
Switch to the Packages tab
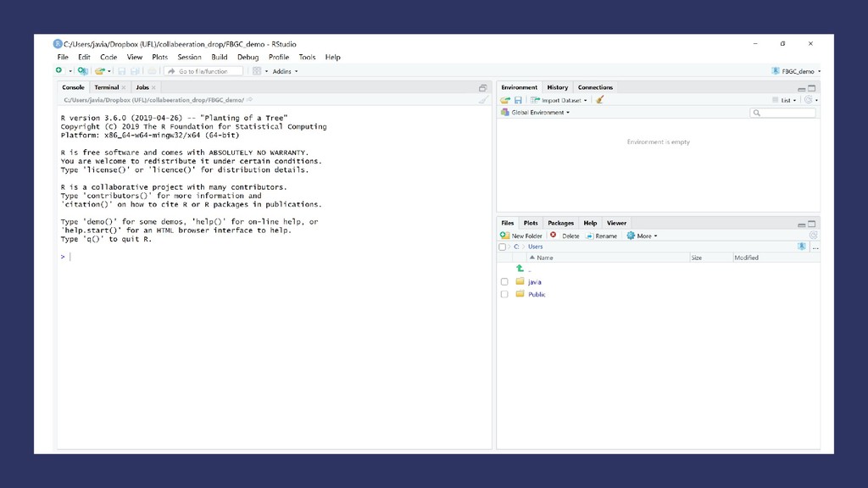coord(561,223)
